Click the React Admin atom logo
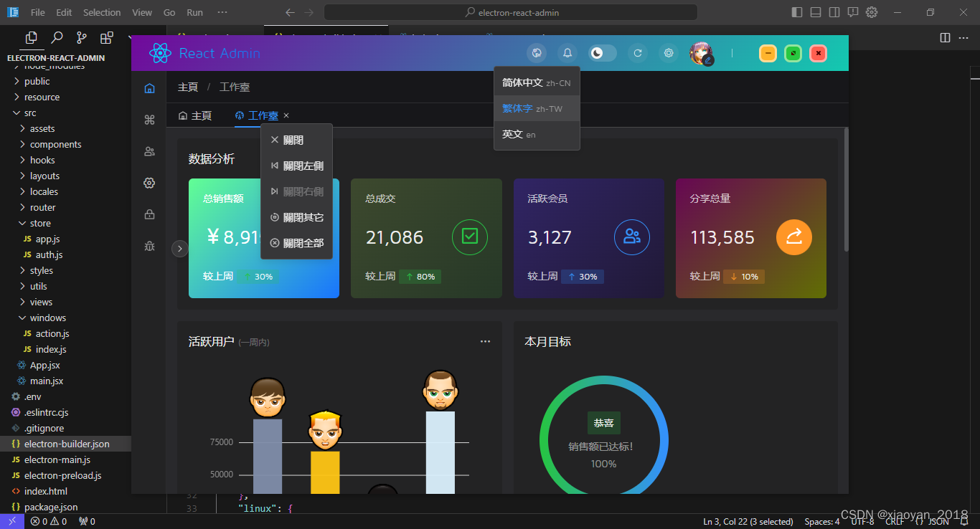Screen dimensions: 980x529 click(160, 53)
